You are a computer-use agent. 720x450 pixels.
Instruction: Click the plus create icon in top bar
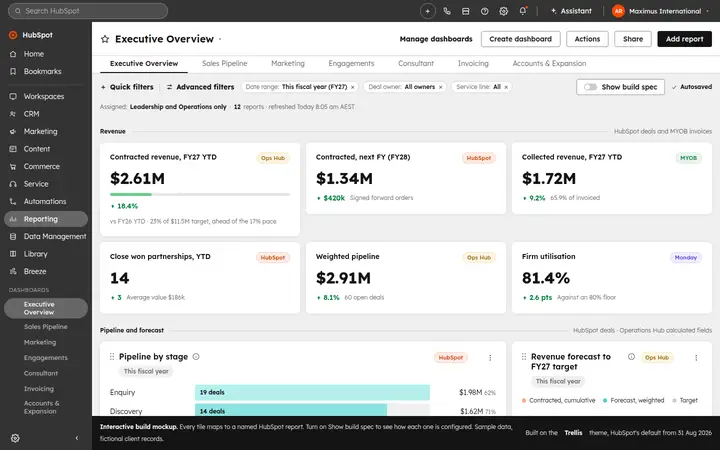428,11
